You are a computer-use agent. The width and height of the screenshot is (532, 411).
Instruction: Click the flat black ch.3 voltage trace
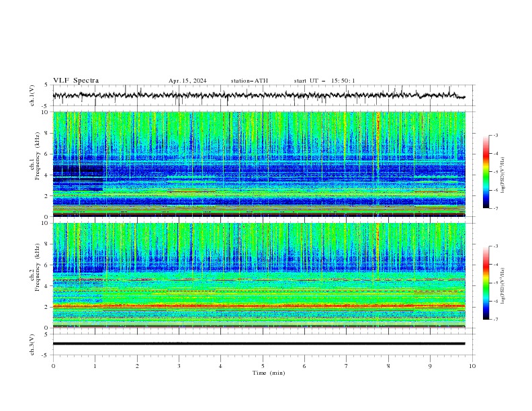click(x=259, y=344)
